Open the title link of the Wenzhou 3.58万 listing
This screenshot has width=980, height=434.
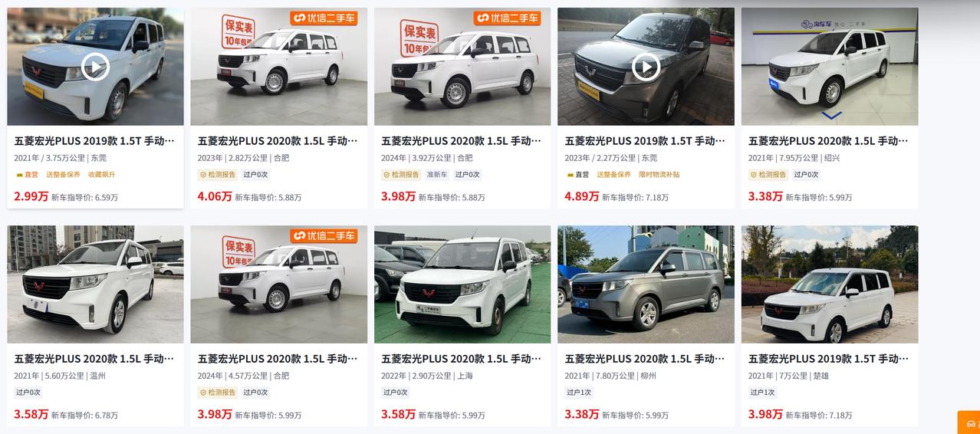[x=94, y=359]
